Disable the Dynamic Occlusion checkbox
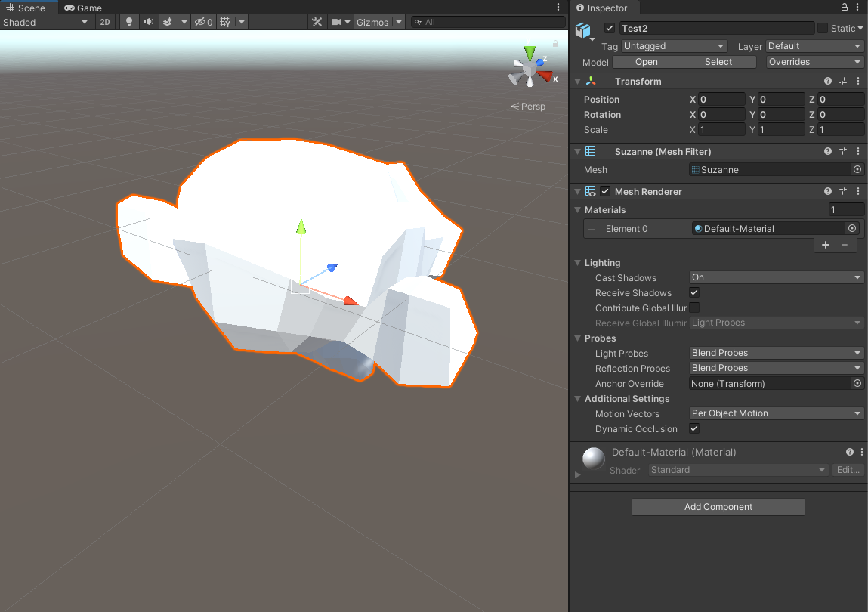Viewport: 868px width, 612px height. click(694, 428)
